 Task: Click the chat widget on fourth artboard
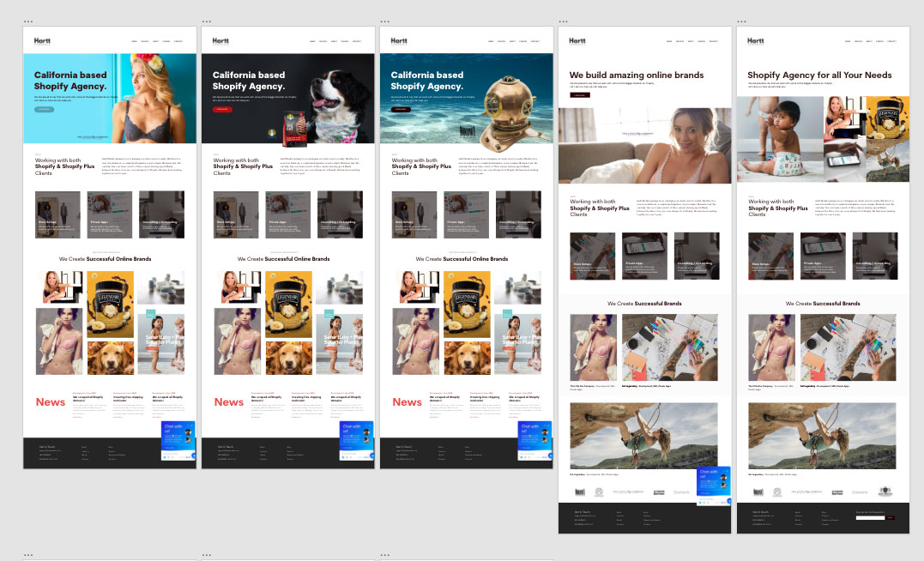tap(714, 486)
